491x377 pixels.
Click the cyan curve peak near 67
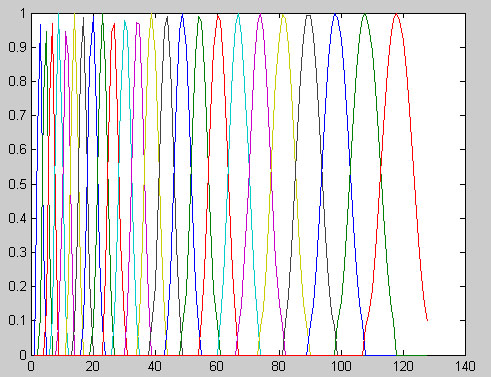click(238, 15)
